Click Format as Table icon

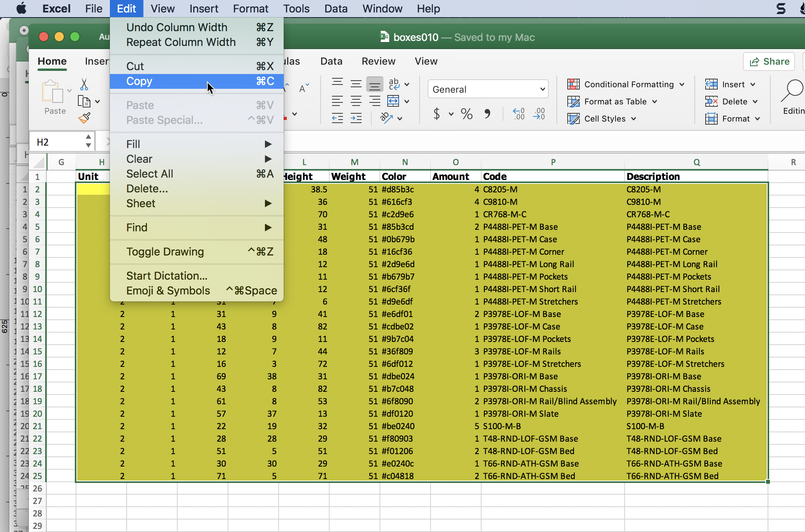573,102
